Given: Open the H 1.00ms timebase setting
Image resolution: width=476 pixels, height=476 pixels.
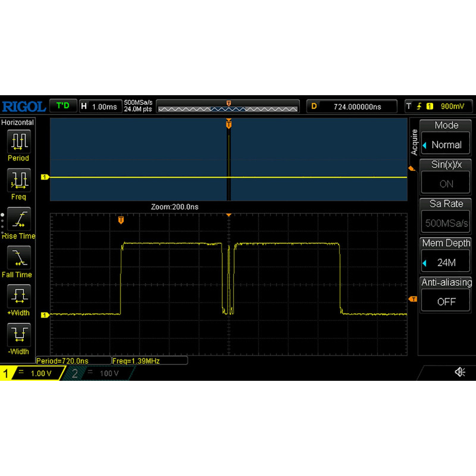Looking at the screenshot, I should (100, 106).
